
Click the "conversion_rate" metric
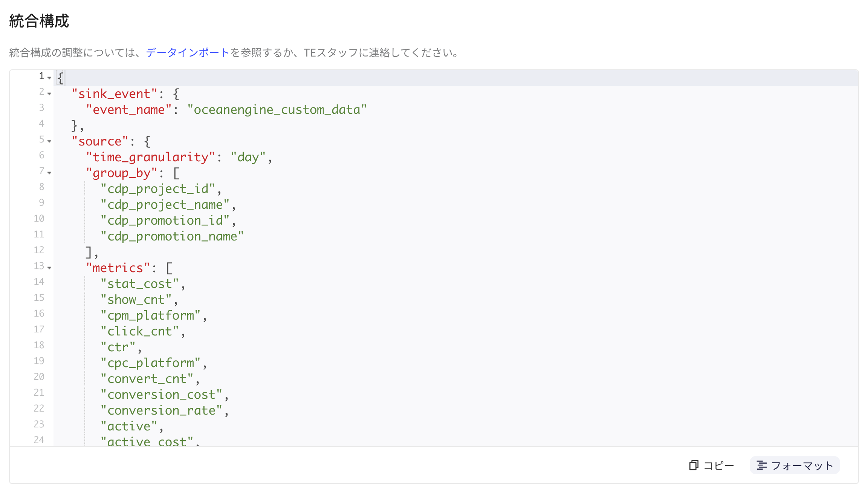point(161,410)
